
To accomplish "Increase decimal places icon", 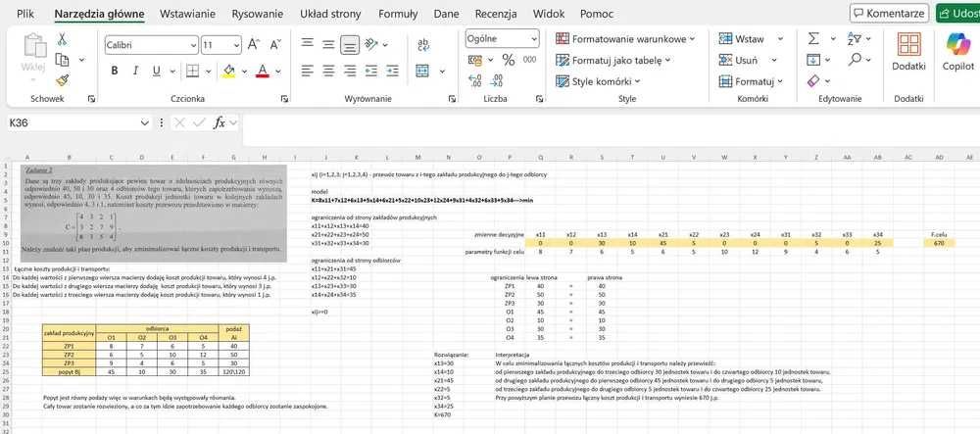I will (475, 80).
